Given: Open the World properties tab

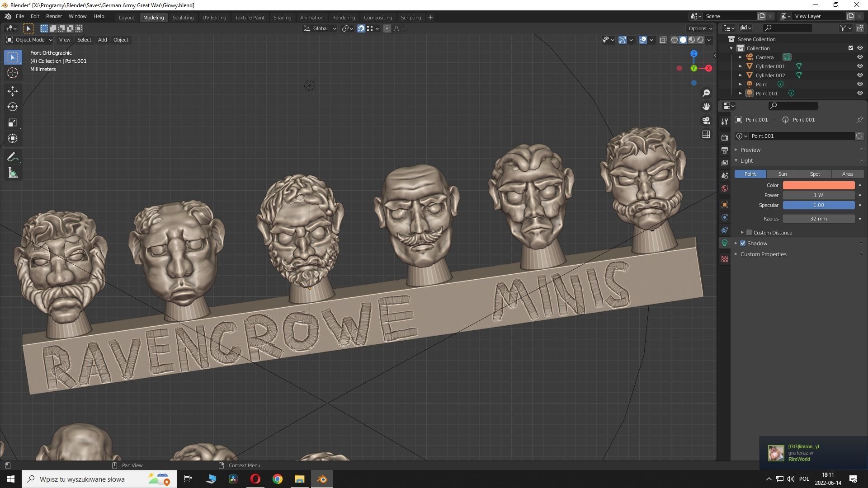Looking at the screenshot, I should (725, 188).
